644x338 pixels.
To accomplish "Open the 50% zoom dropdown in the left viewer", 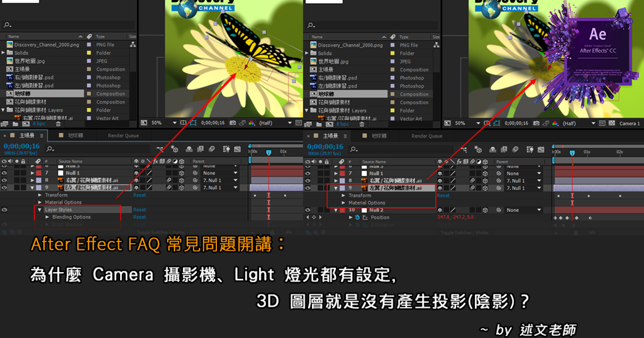I will click(163, 123).
